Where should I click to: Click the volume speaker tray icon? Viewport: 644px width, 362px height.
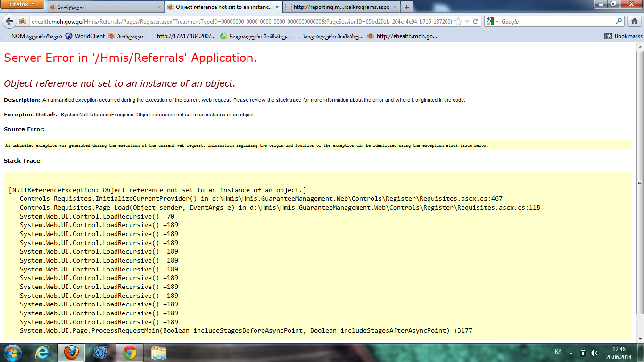click(x=594, y=353)
